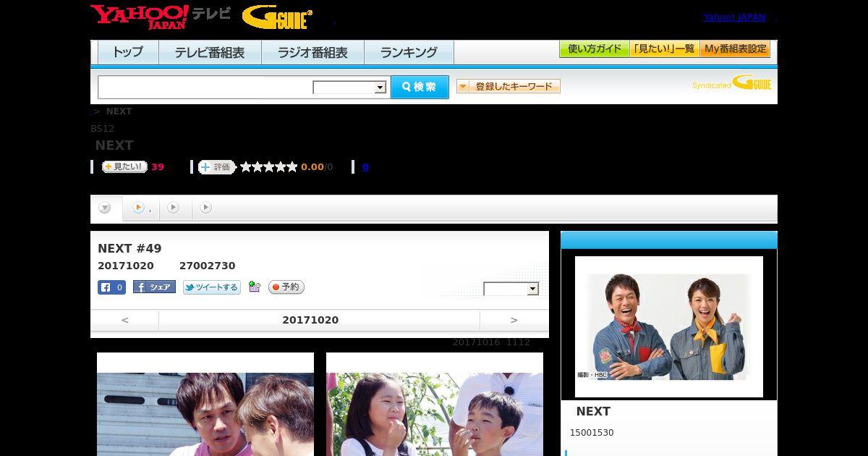Select the grey down-arrow tab
This screenshot has width=868, height=456.
point(106,208)
